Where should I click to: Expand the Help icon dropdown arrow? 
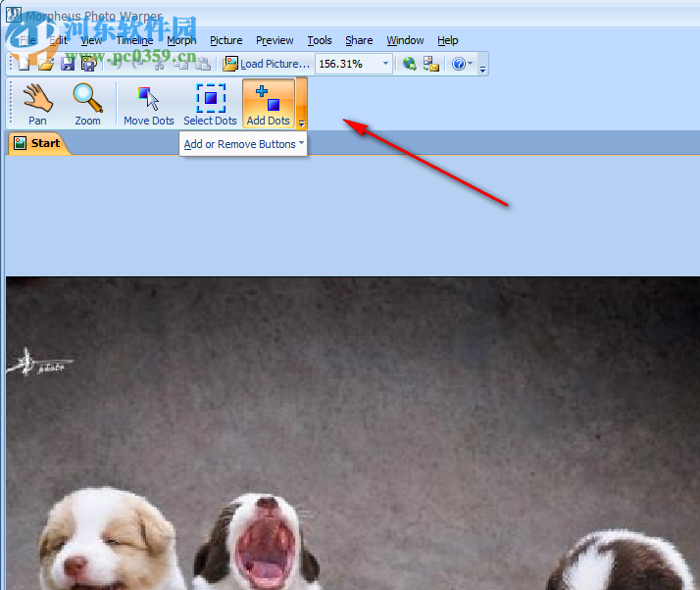[470, 64]
